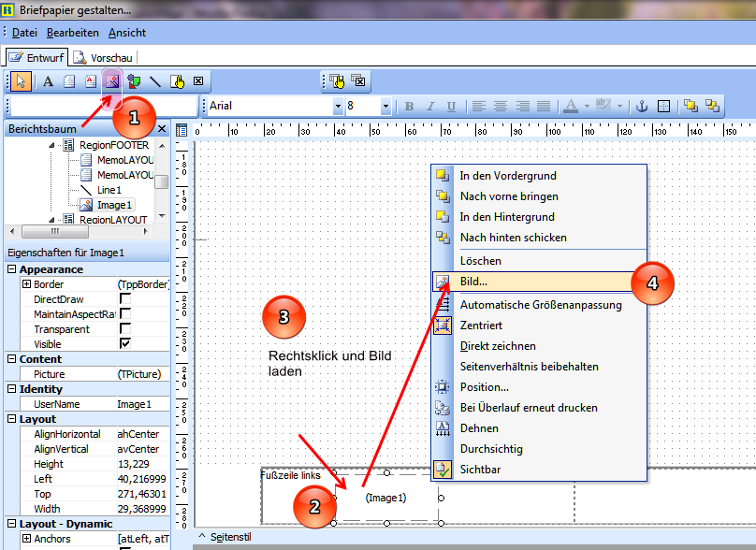Open the Datei menu
Screen dimensions: 756x550
24,33
